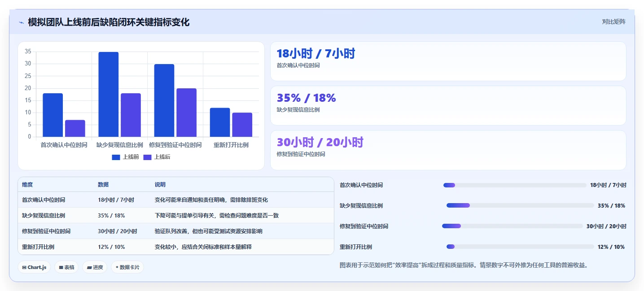Click the 35 tick on the chart y-axis
Screen dimensions: 644x291
[x=28, y=52]
